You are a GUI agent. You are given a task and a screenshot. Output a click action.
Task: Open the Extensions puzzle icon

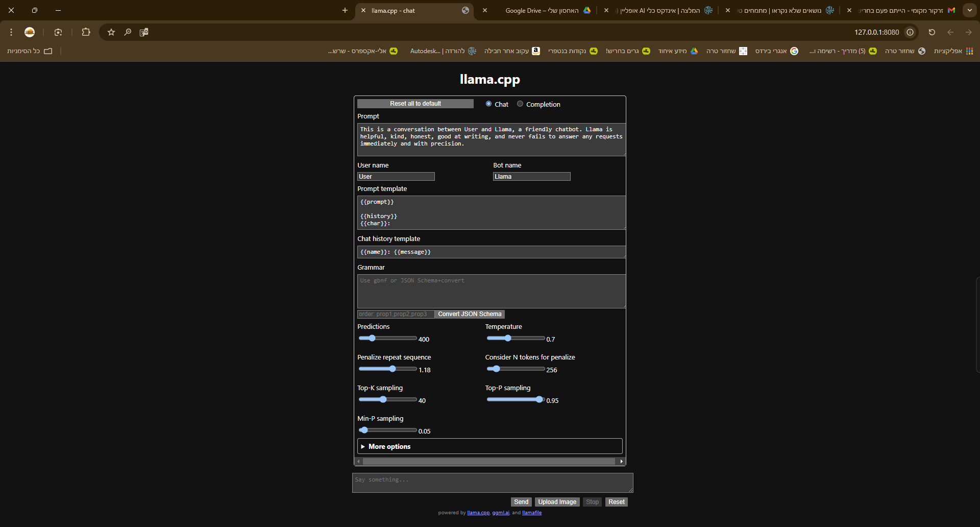[x=86, y=32]
